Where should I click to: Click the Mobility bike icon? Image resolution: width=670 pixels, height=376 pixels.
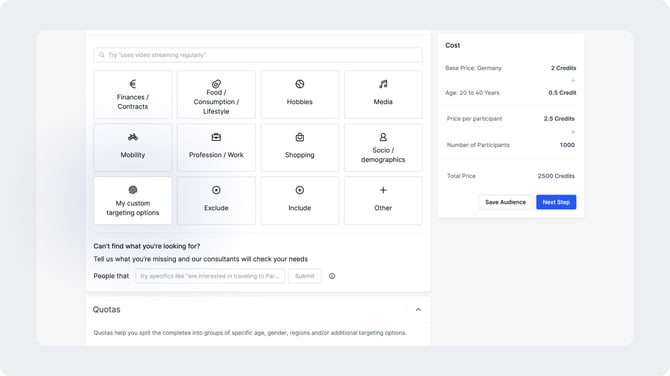pyautogui.click(x=133, y=137)
